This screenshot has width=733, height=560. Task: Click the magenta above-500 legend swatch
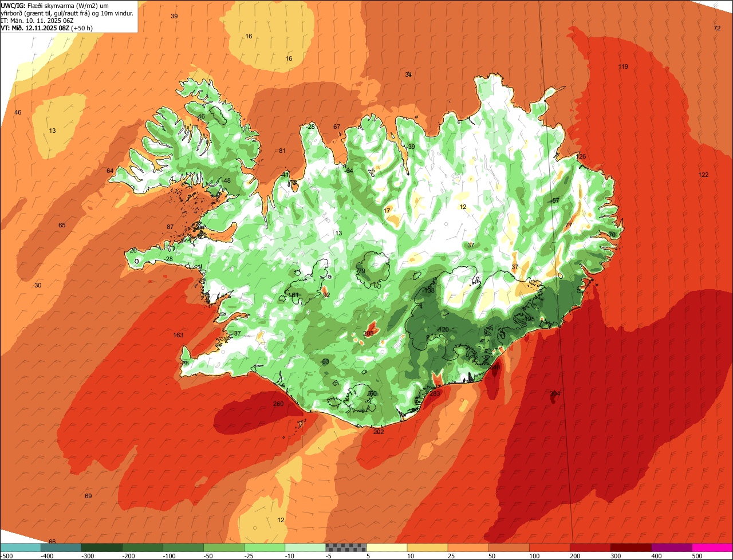pyautogui.click(x=712, y=547)
